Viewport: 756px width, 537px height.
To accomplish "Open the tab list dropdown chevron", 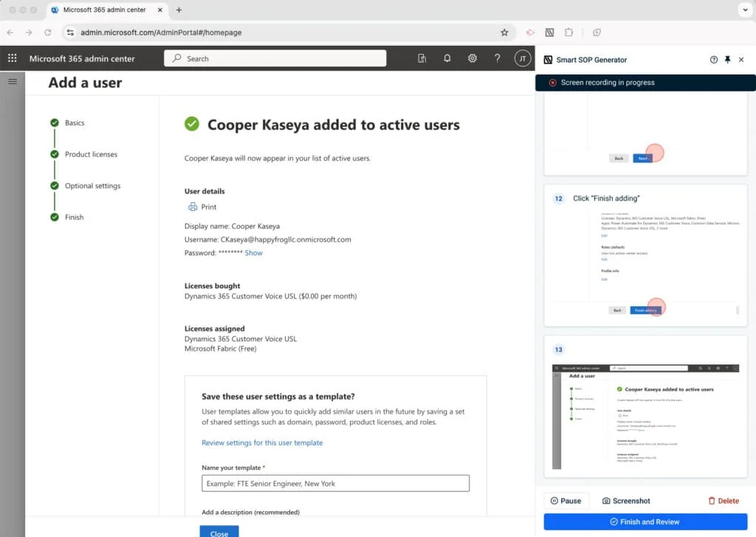I will pyautogui.click(x=745, y=10).
